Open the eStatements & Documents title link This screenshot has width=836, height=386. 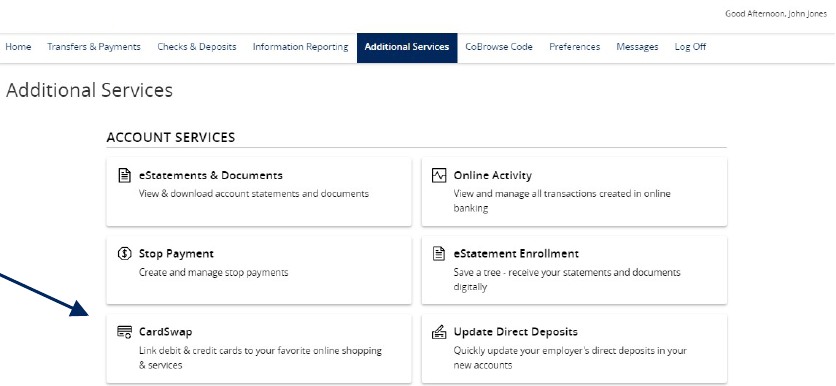tap(211, 175)
